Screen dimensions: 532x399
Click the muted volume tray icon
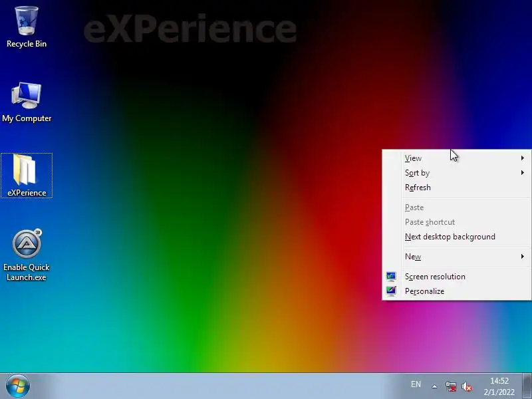click(x=467, y=386)
